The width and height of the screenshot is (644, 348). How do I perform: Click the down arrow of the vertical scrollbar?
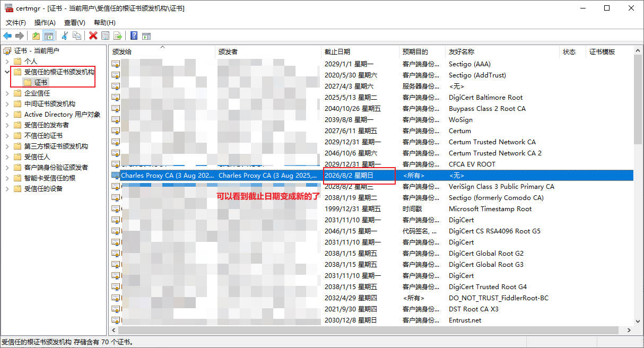tap(638, 321)
